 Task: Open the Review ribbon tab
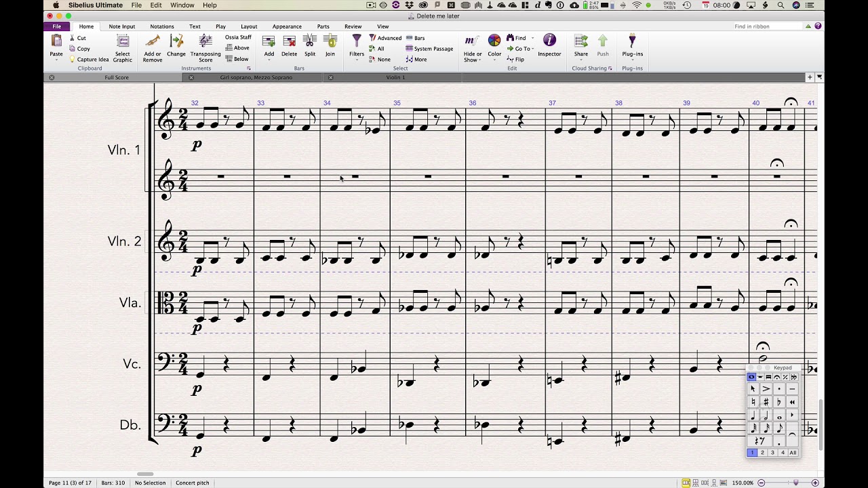tap(353, 26)
